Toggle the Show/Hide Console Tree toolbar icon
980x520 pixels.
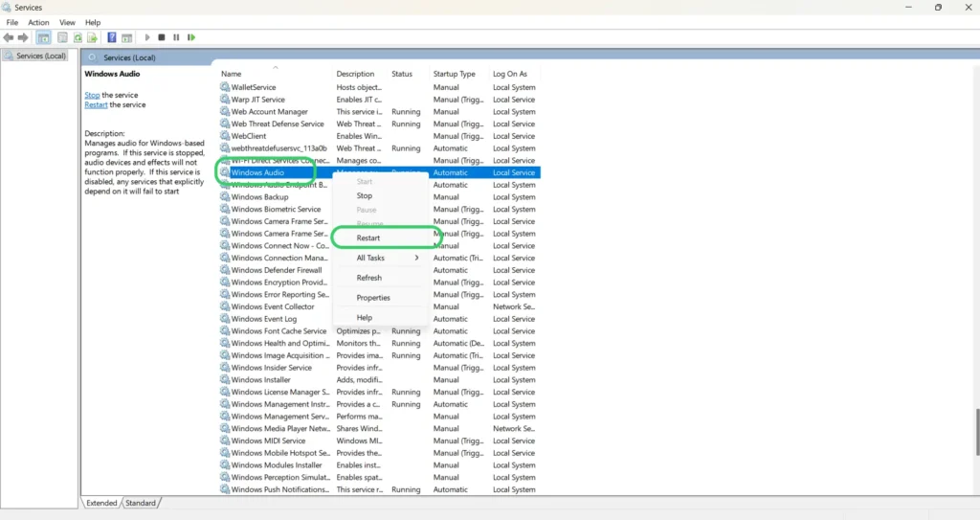44,37
